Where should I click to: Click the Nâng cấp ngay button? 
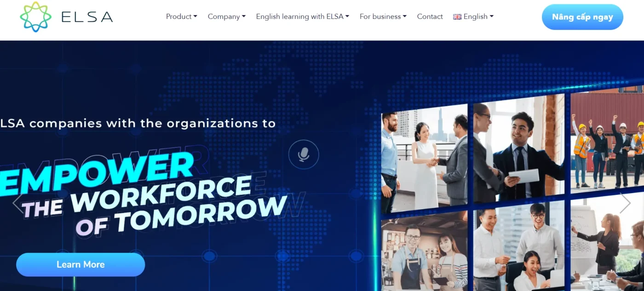tap(582, 17)
